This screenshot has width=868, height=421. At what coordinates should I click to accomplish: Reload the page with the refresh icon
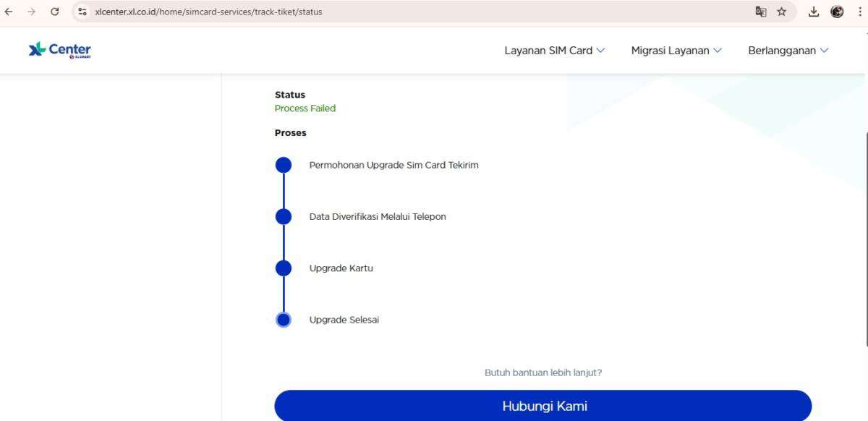coord(54,12)
